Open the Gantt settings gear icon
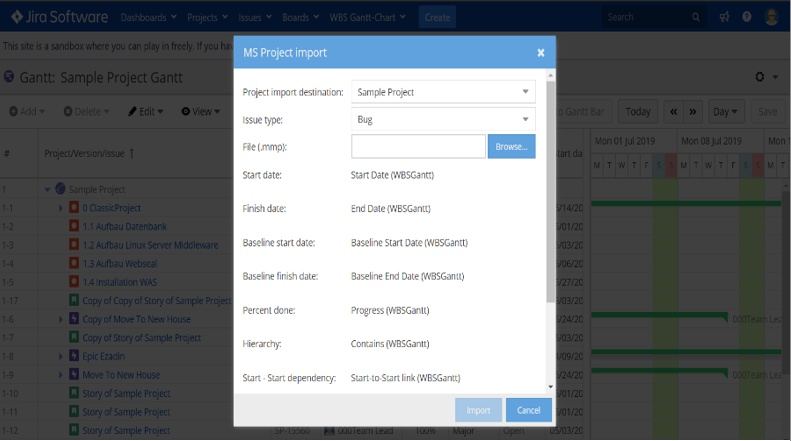The width and height of the screenshot is (791, 441). (x=760, y=77)
